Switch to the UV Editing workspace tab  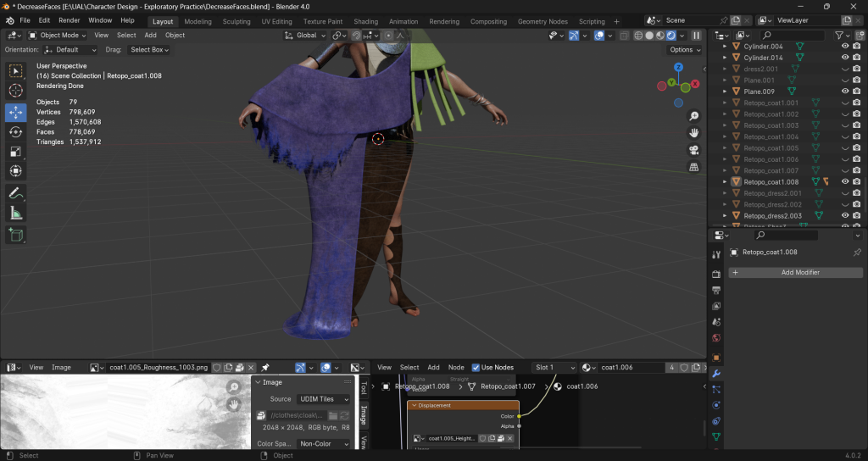coord(277,21)
